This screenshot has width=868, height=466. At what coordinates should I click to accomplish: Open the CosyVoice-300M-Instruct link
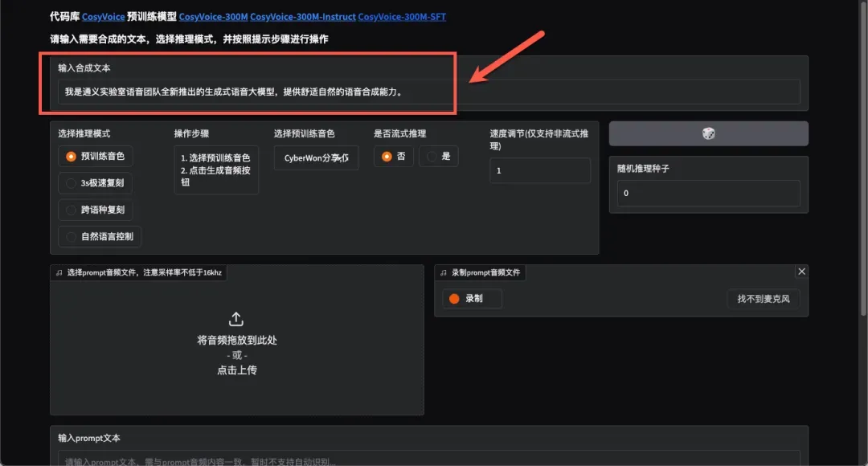point(302,17)
